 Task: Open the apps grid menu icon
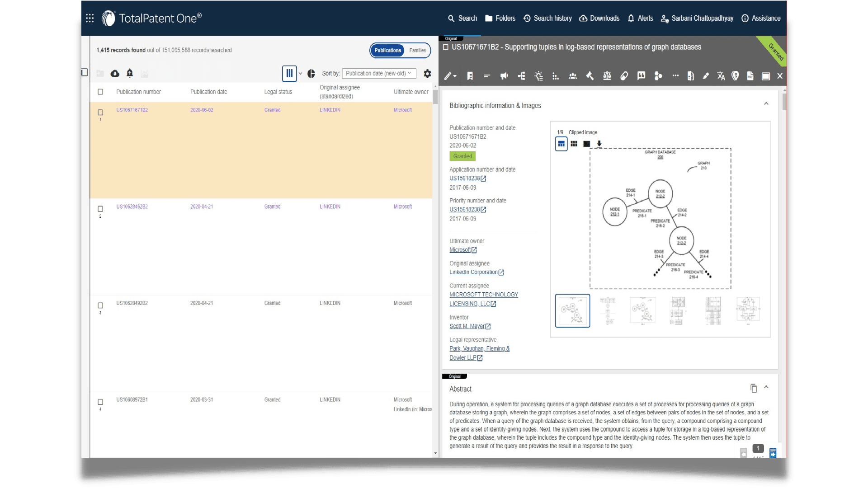pos(90,18)
